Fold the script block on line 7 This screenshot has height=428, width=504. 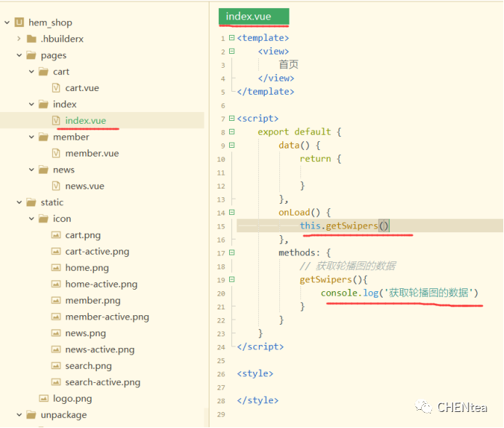[x=231, y=118]
